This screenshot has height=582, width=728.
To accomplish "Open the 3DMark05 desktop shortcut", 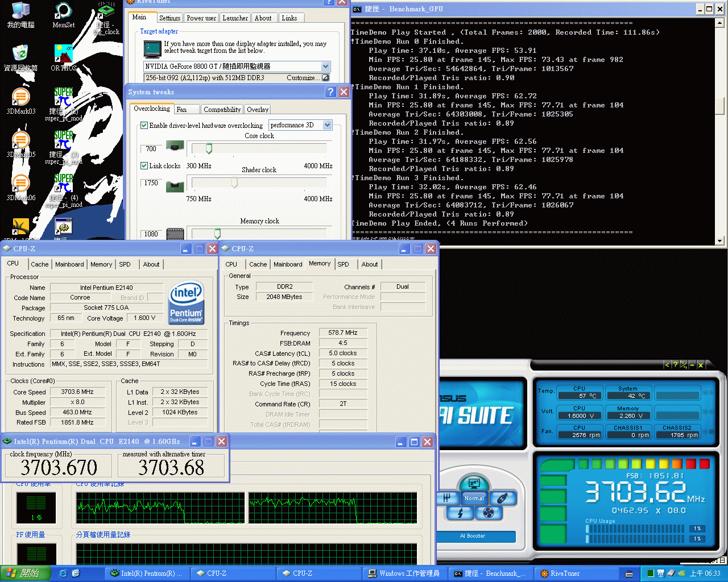I will click(21, 145).
